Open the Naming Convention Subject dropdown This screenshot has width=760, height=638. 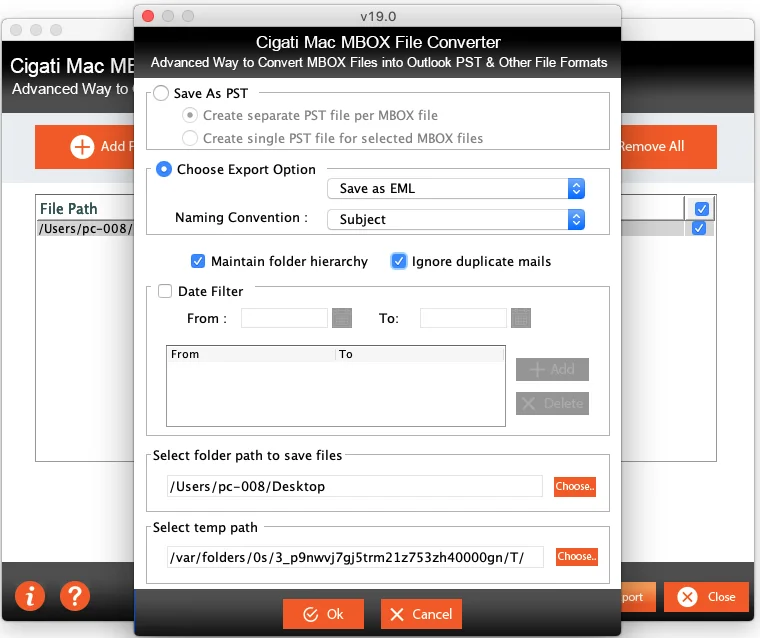point(456,220)
